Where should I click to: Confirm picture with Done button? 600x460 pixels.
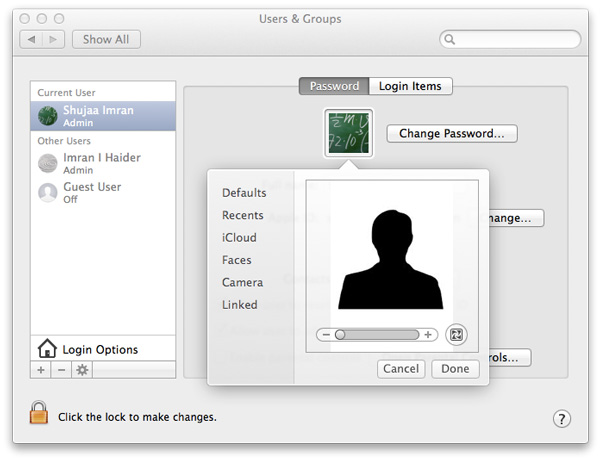click(455, 369)
